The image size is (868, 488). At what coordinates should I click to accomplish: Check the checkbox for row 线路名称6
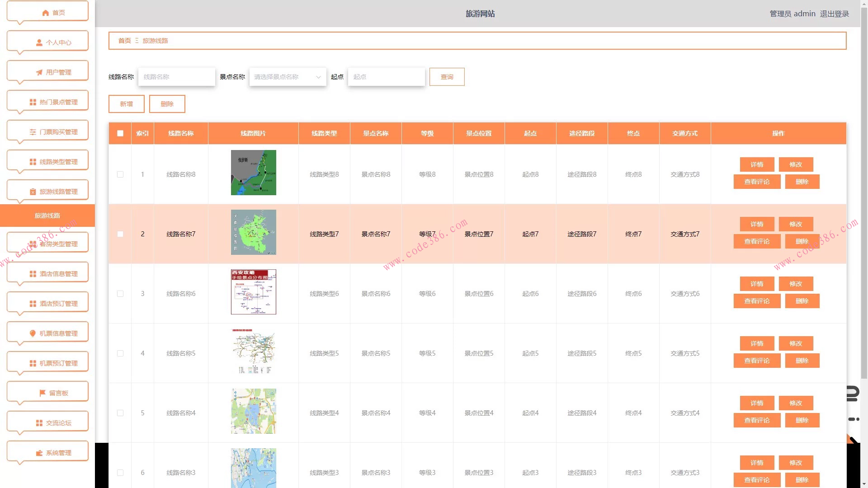pos(120,294)
